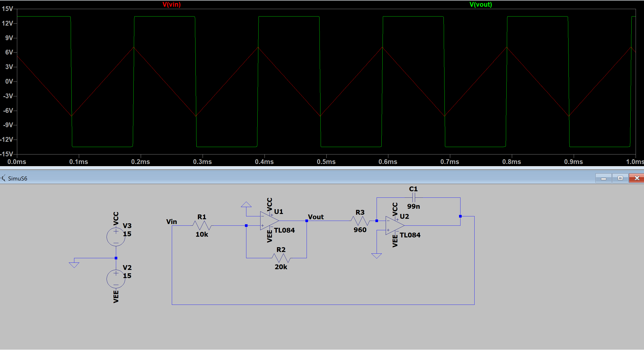
Task: Click the junction node between V3 and V2
Action: pos(116,258)
